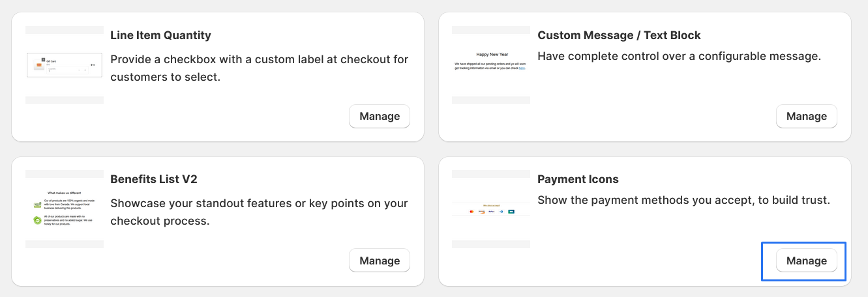
Task: Click the quantity minus icon in the preview
Action: [x=79, y=70]
